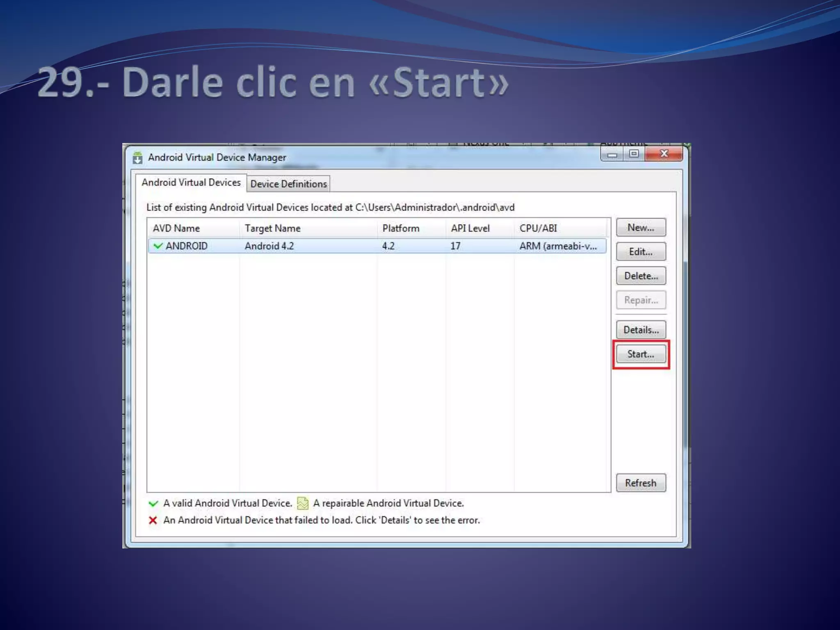
Task: Open Details... for the AVD
Action: (641, 330)
